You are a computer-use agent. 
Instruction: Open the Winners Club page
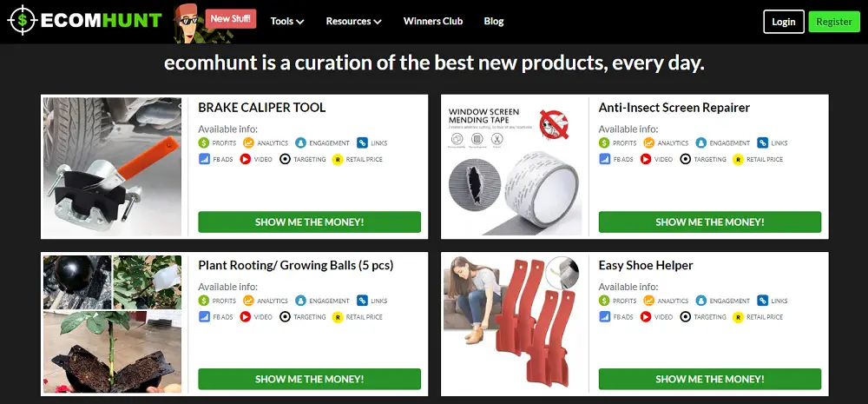pos(433,21)
